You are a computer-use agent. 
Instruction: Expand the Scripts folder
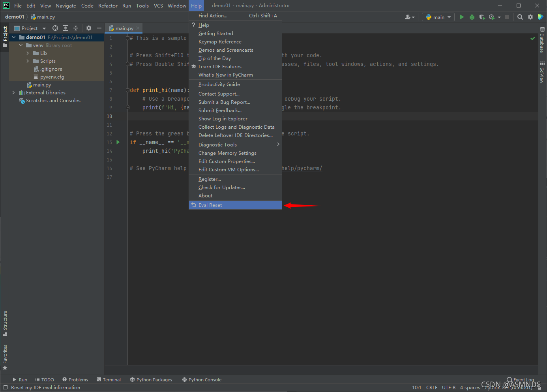point(28,61)
